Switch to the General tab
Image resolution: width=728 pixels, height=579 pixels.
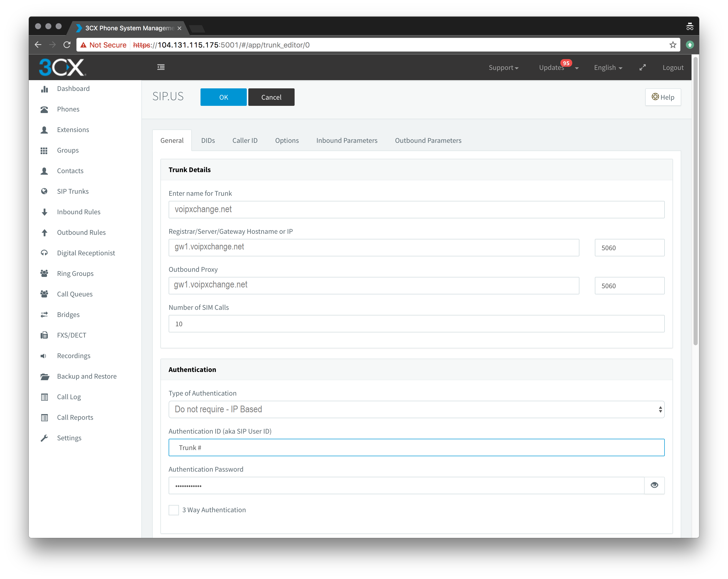172,140
